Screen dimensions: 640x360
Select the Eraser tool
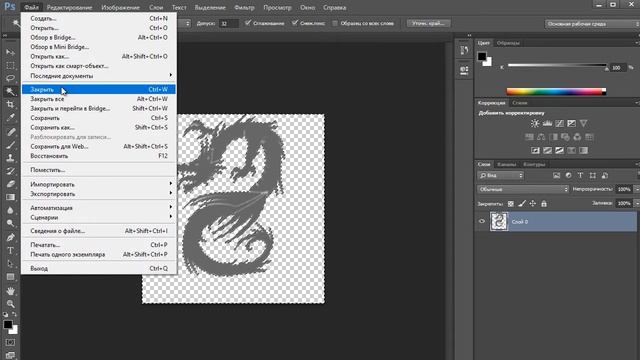point(10,184)
